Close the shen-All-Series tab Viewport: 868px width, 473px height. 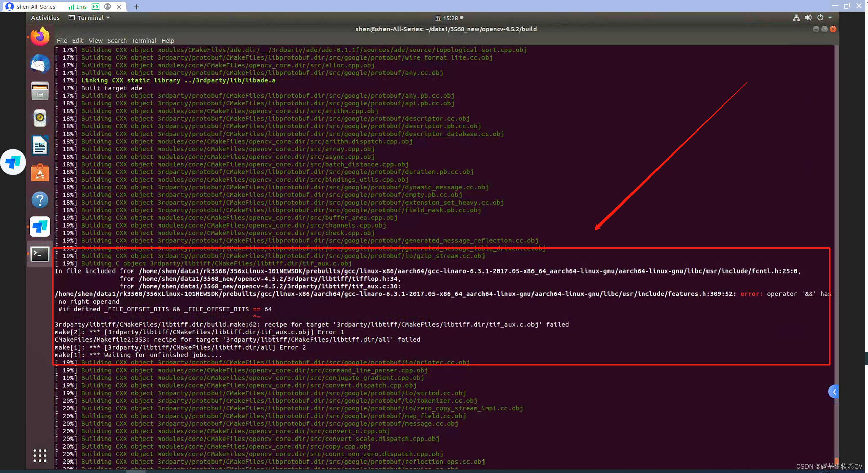click(119, 7)
